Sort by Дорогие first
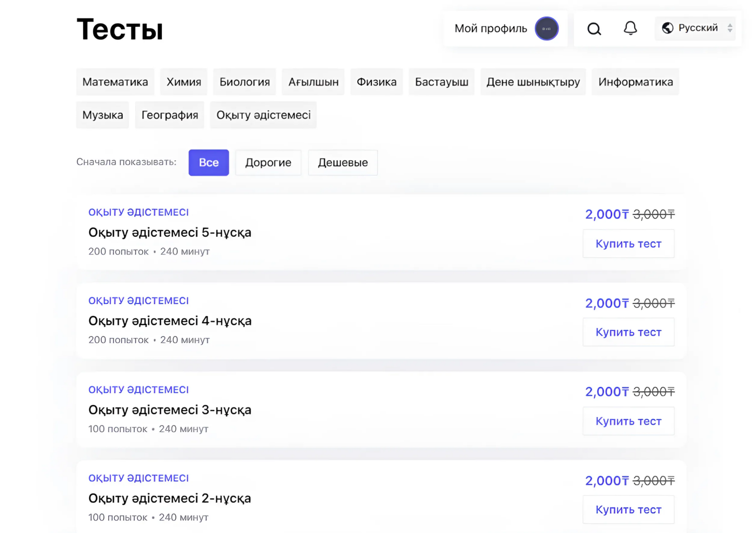This screenshot has height=533, width=756. (268, 162)
